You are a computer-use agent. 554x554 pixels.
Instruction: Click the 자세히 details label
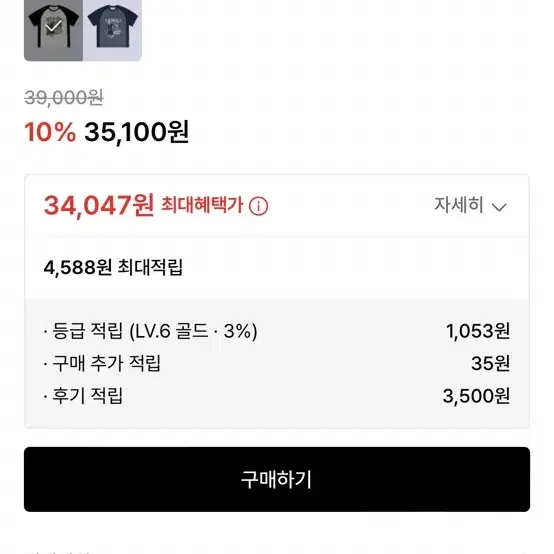click(x=458, y=205)
